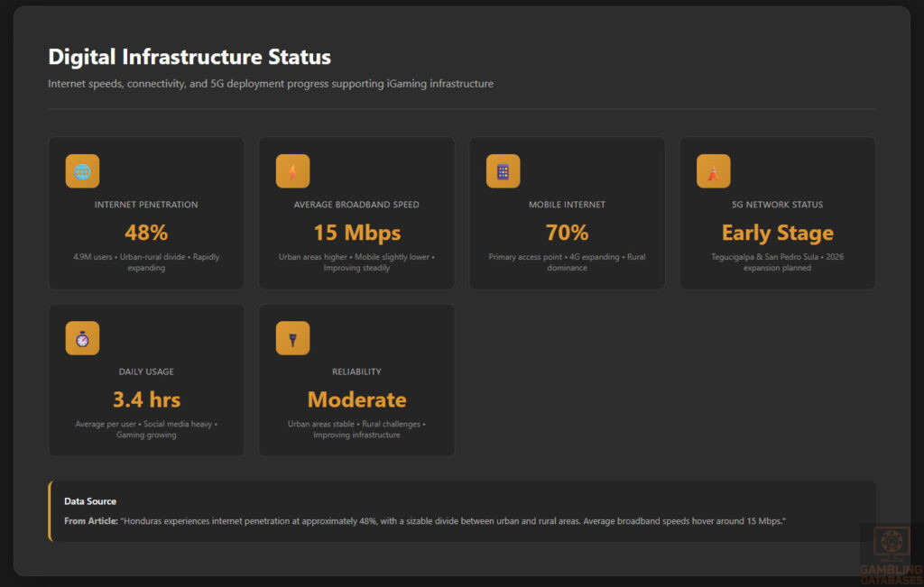924x587 pixels.
Task: Select the Moderate reliability rating
Action: (x=356, y=399)
